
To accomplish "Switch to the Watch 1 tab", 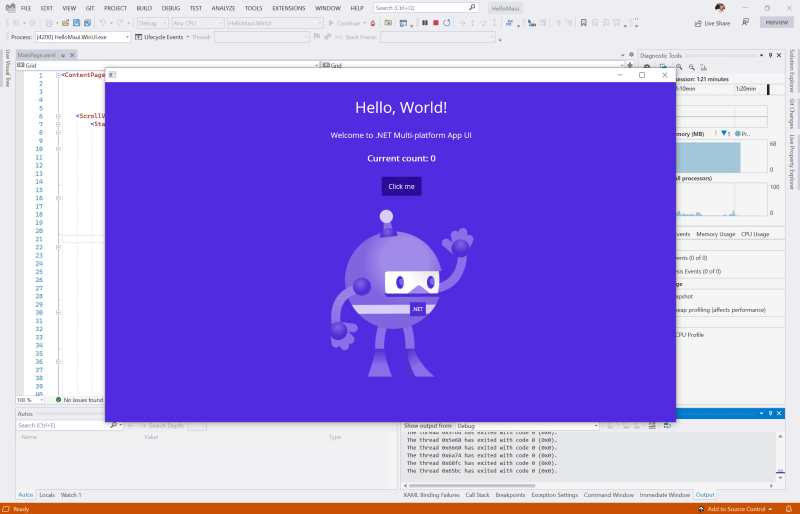I will tap(71, 495).
